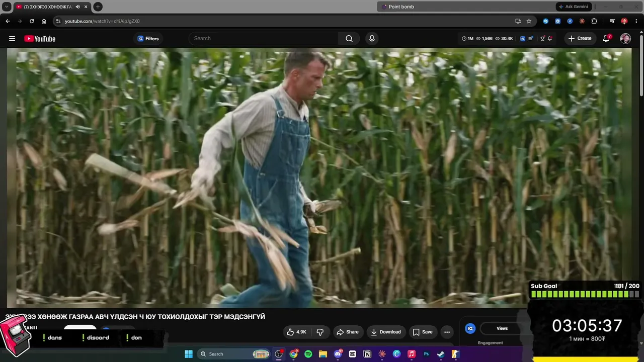The height and width of the screenshot is (362, 644).
Task: Open media controls in browser toolbar
Action: pyautogui.click(x=612, y=21)
